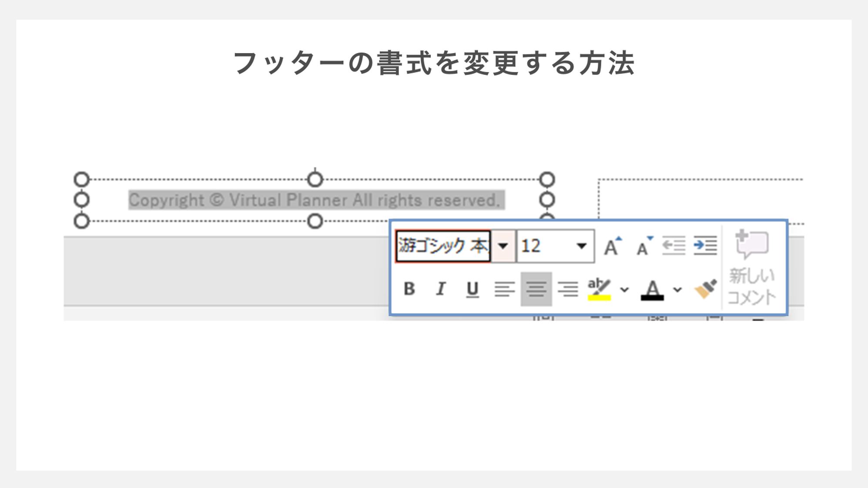The height and width of the screenshot is (488, 868).
Task: Select the top-right handle of footer box
Action: [547, 179]
